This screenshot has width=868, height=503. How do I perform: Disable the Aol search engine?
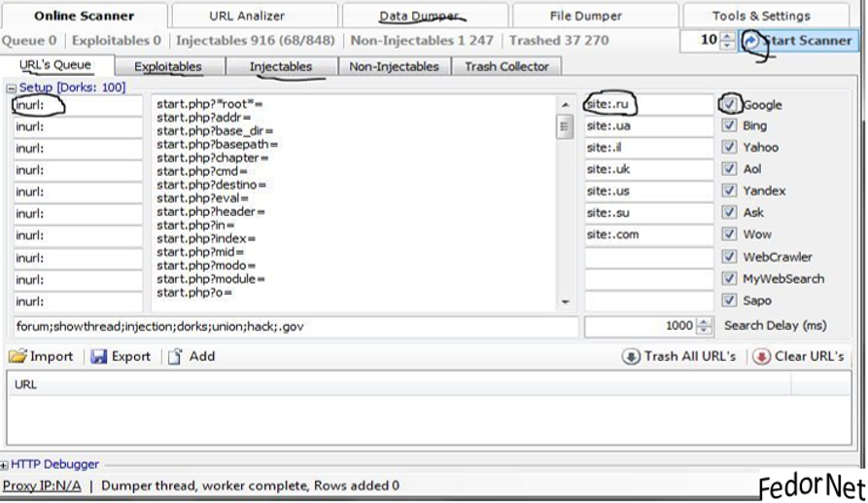coord(730,168)
